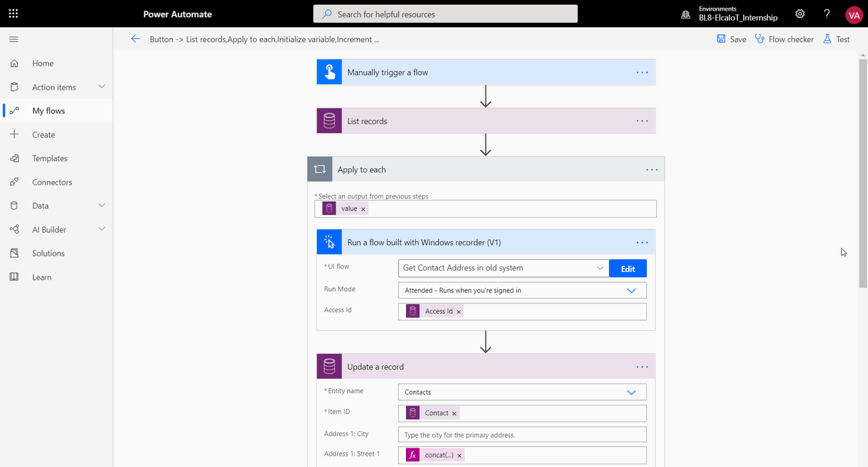
Task: Click the List records database icon
Action: (x=329, y=121)
